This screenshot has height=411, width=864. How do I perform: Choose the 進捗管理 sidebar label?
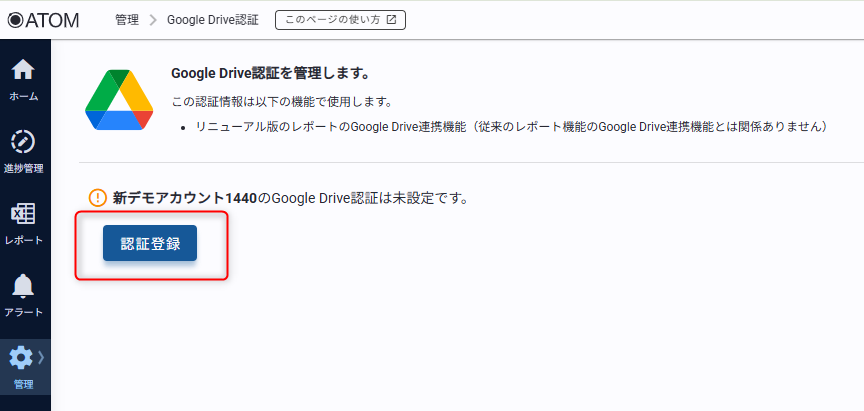(x=24, y=168)
